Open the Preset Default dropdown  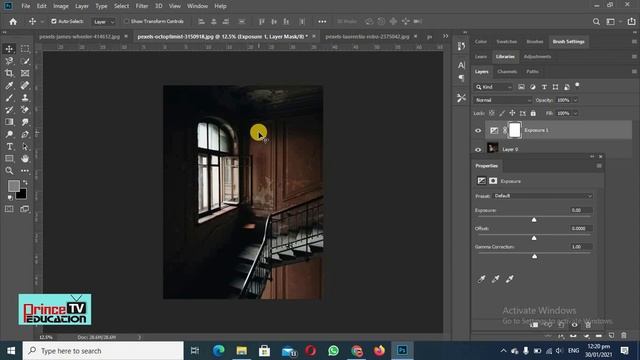coord(543,196)
